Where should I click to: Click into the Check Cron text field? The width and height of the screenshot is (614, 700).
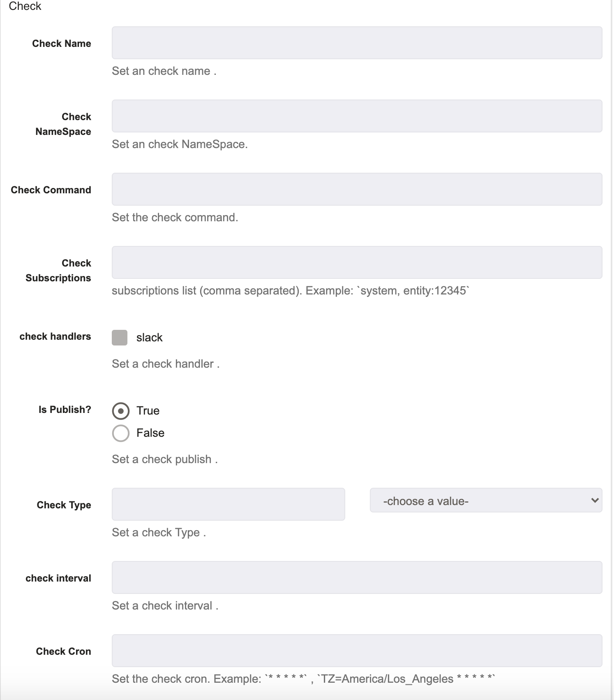click(357, 651)
